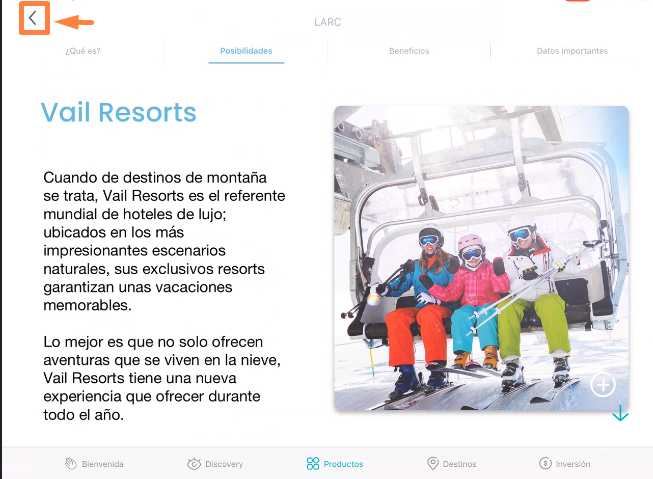Switch to the Beneficios tab
Viewport: 653px width, 479px height.
pos(409,51)
